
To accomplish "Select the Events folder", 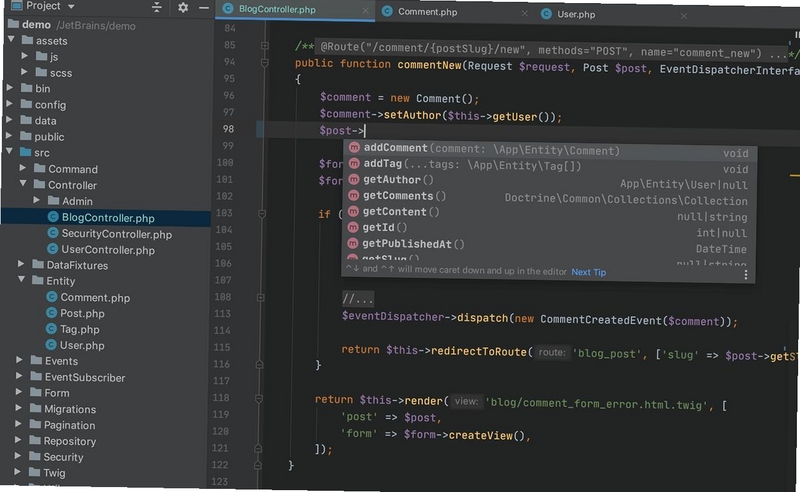I will 54,361.
